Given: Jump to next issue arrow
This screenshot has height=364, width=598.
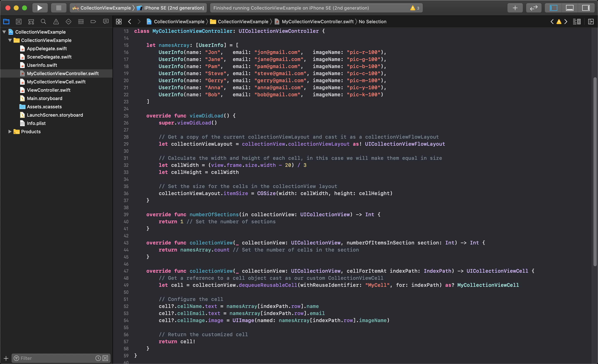Looking at the screenshot, I should (x=566, y=22).
